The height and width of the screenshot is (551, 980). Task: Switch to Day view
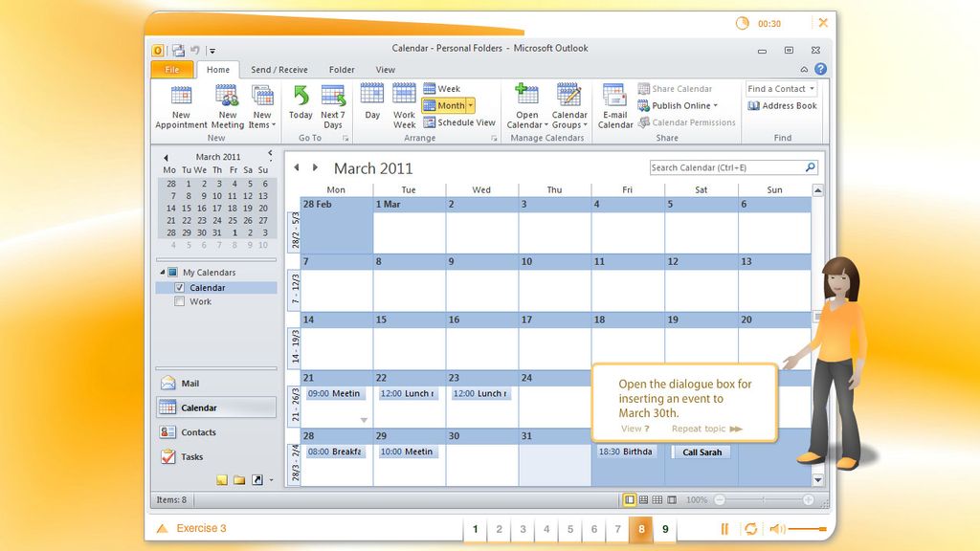[372, 101]
